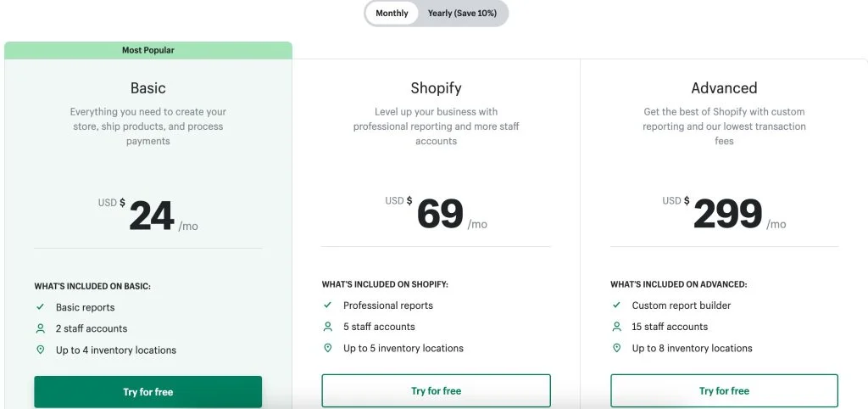868x409 pixels.
Task: Switch billing to Monthly
Action: (x=392, y=14)
